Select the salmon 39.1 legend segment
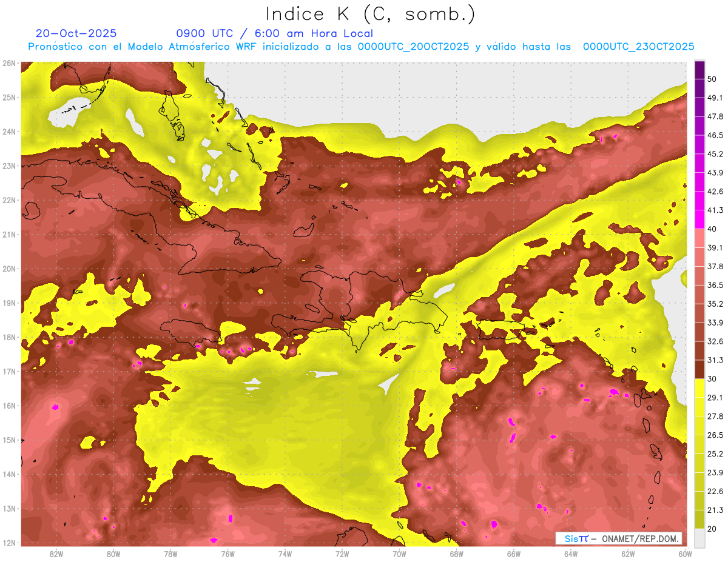Viewport: 728px width, 562px height. click(699, 238)
